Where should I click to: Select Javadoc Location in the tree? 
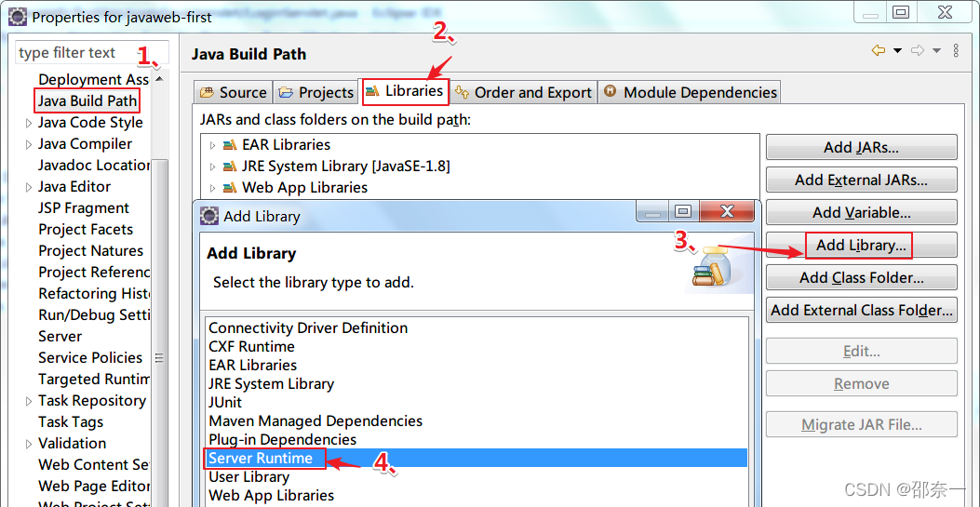[93, 165]
